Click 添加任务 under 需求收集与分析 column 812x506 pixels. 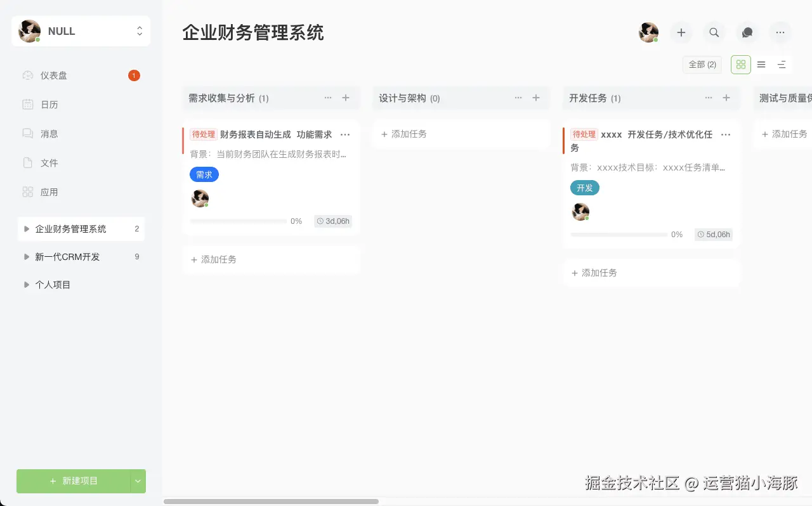click(x=271, y=260)
